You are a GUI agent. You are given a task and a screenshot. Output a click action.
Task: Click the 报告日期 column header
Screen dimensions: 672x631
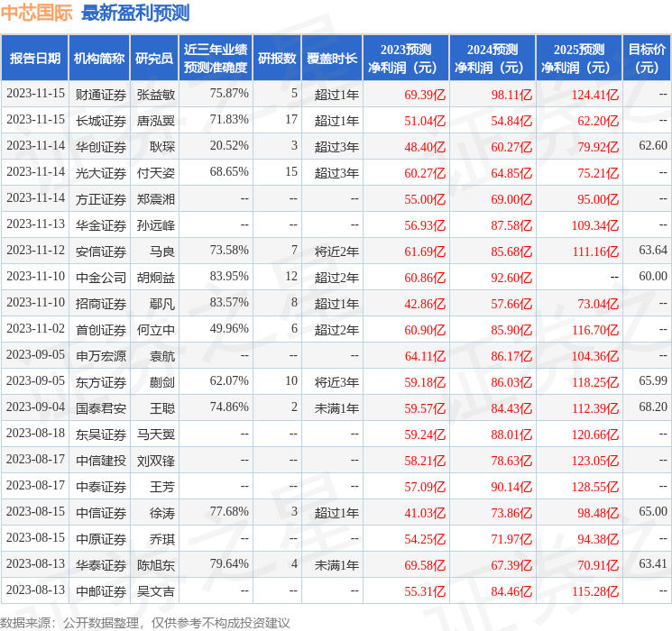34,59
